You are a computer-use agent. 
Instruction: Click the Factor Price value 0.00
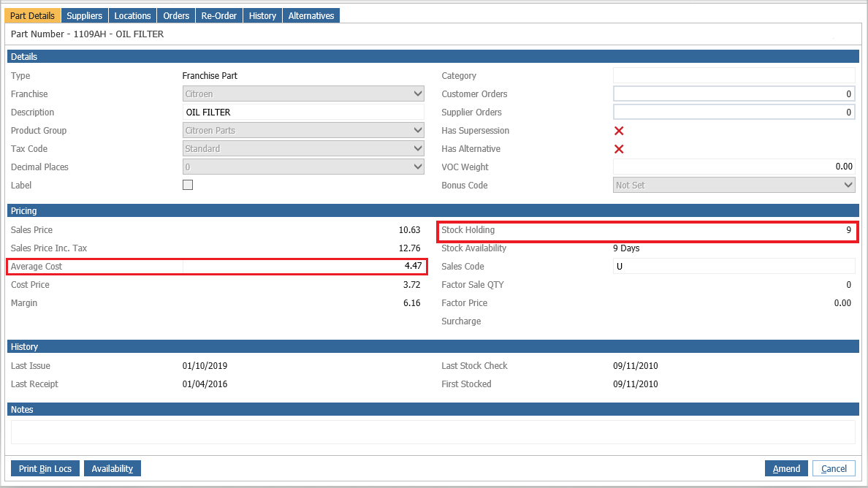842,302
